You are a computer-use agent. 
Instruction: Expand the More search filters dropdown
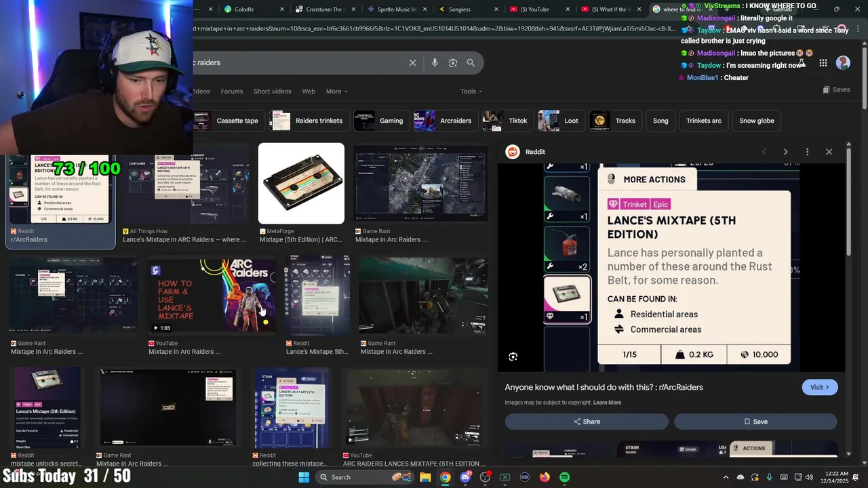click(x=336, y=91)
